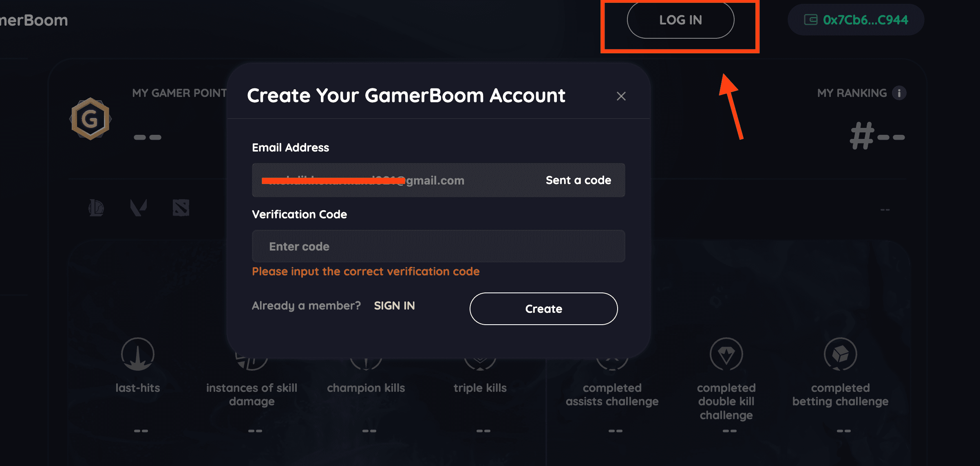Select the Valorant game icon
The width and height of the screenshot is (980, 466).
pyautogui.click(x=139, y=208)
